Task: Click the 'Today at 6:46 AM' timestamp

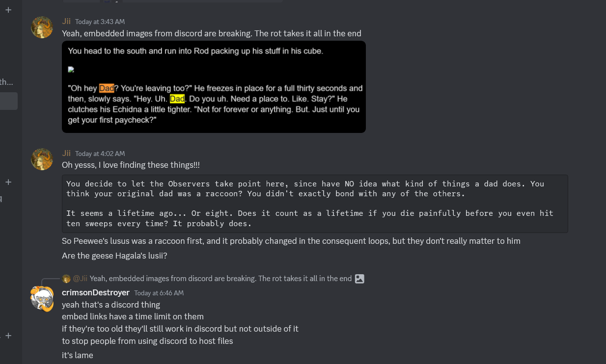Action: (159, 293)
